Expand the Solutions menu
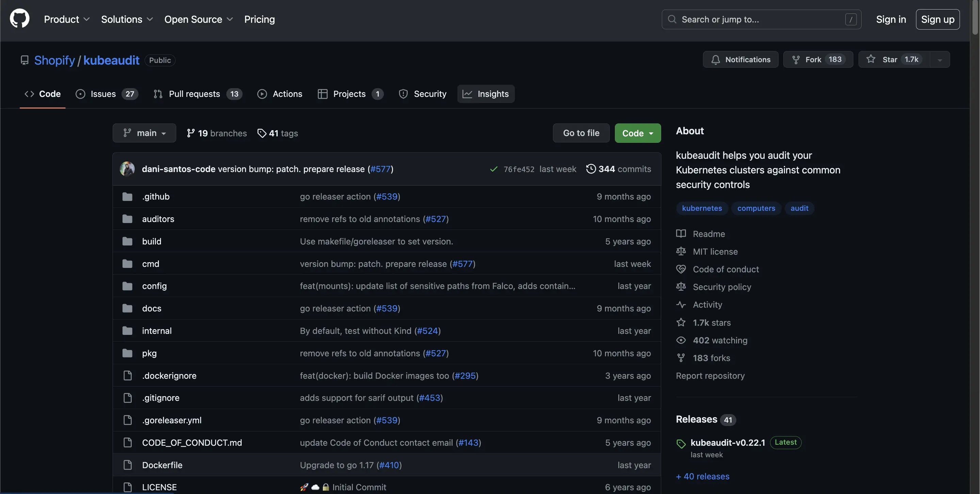980x494 pixels. 127,19
